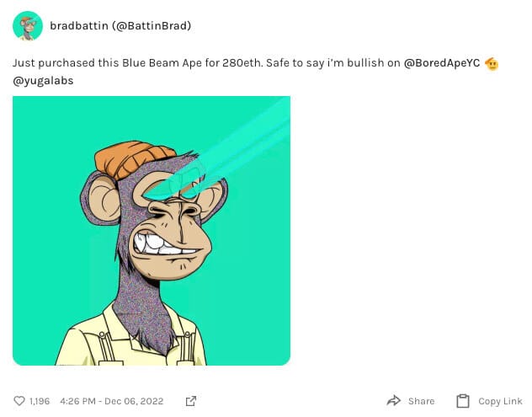This screenshot has height=417, width=532.
Task: Click the bradbattin display name
Action: tap(79, 26)
